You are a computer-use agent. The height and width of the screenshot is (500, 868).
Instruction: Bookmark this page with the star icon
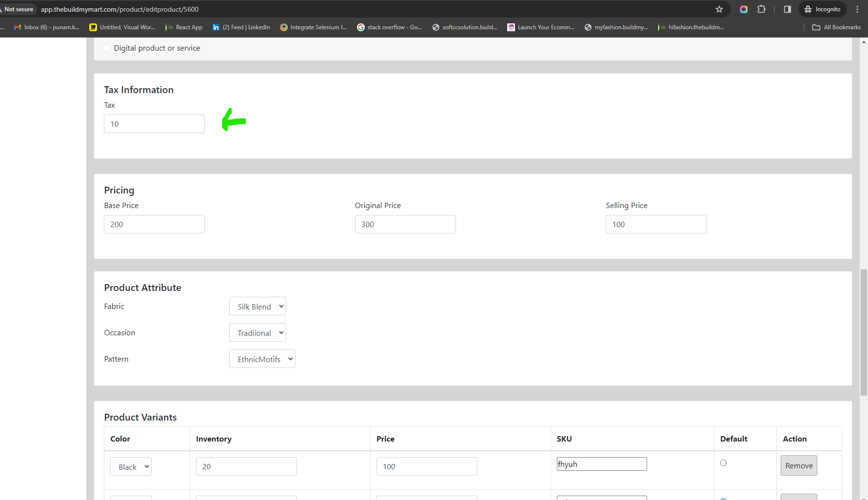[719, 9]
